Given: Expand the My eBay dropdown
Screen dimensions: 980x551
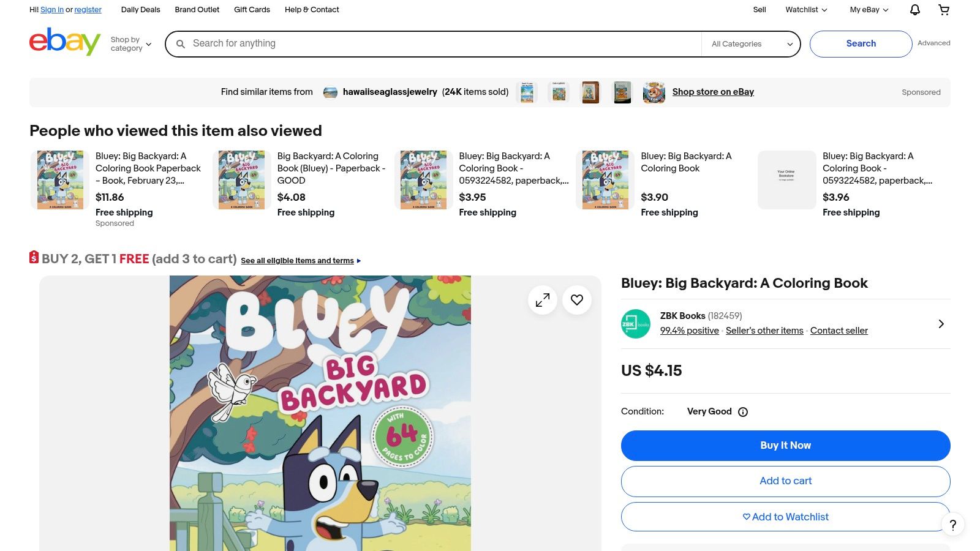Looking at the screenshot, I should 869,10.
